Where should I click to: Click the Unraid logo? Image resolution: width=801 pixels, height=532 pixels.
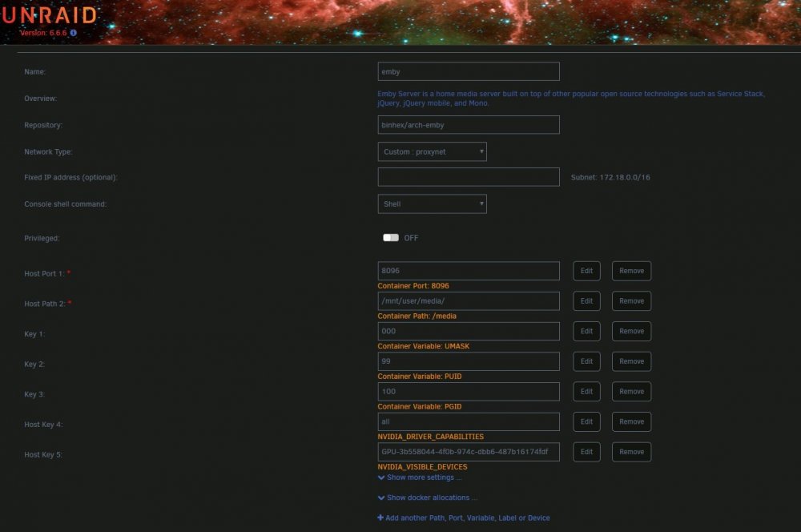tap(49, 15)
